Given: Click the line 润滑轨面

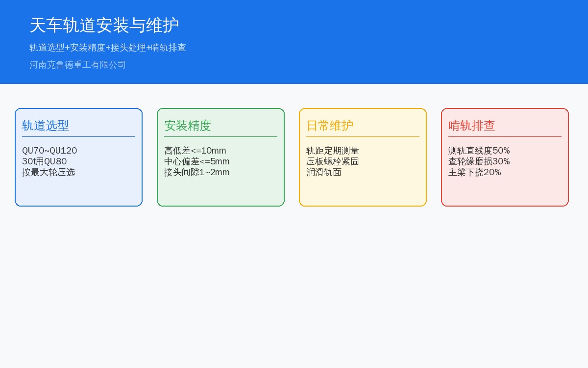Looking at the screenshot, I should coord(324,172).
